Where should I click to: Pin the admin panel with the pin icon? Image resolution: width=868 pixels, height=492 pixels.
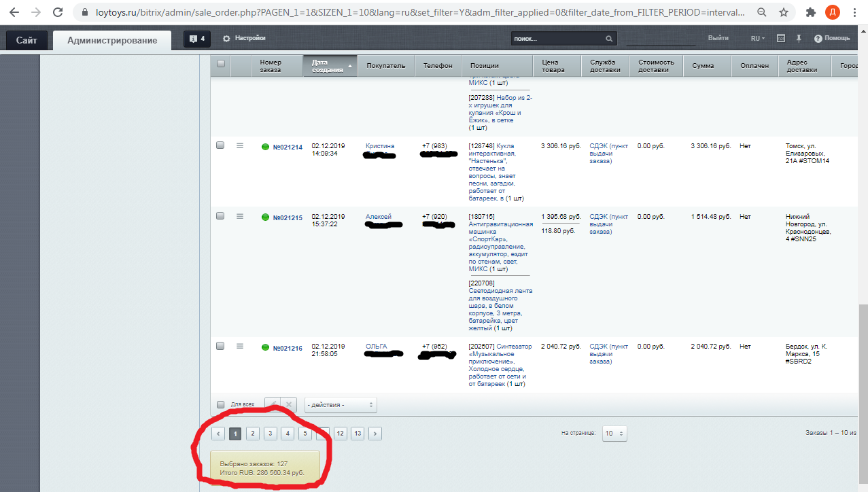799,39
